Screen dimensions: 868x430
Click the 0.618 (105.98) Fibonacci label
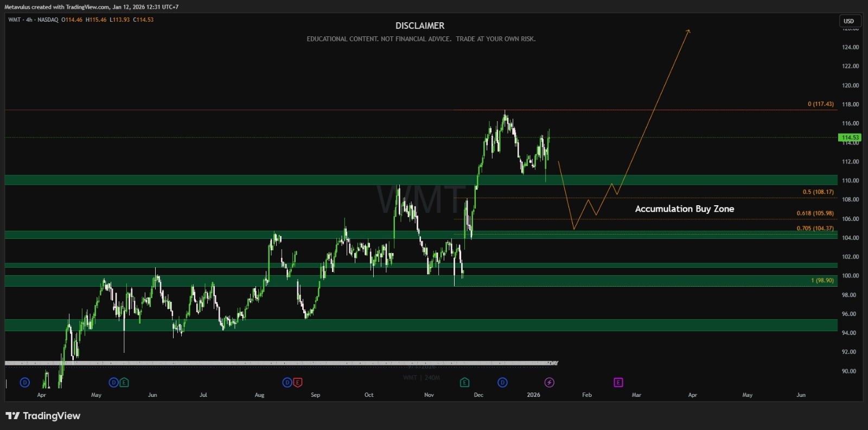[x=815, y=213]
